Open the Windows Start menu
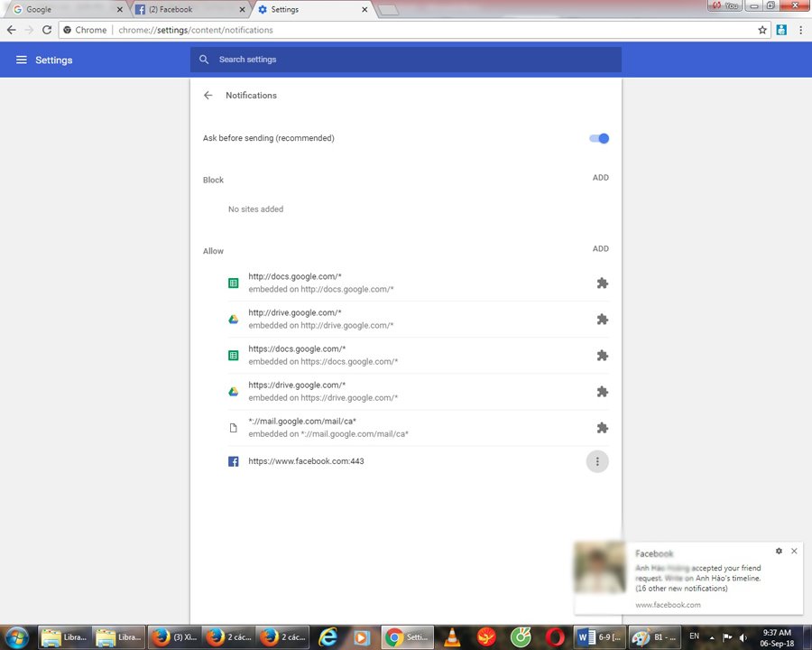 point(16,636)
